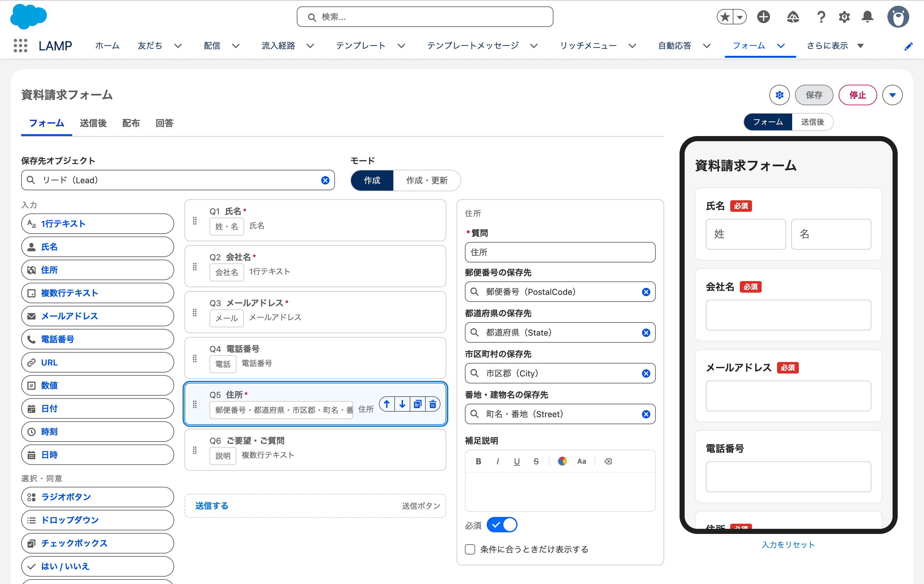This screenshot has width=924, height=584.
Task: View notifications bell
Action: pyautogui.click(x=867, y=17)
